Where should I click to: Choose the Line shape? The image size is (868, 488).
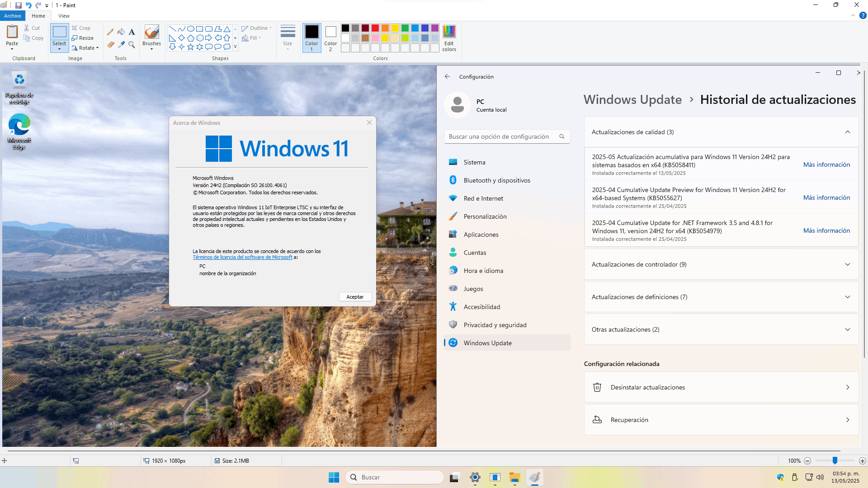[x=172, y=29]
